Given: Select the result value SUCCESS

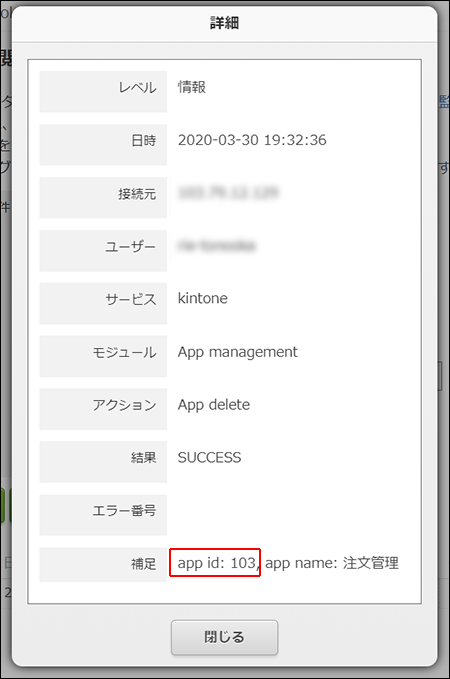Looking at the screenshot, I should pyautogui.click(x=209, y=458).
